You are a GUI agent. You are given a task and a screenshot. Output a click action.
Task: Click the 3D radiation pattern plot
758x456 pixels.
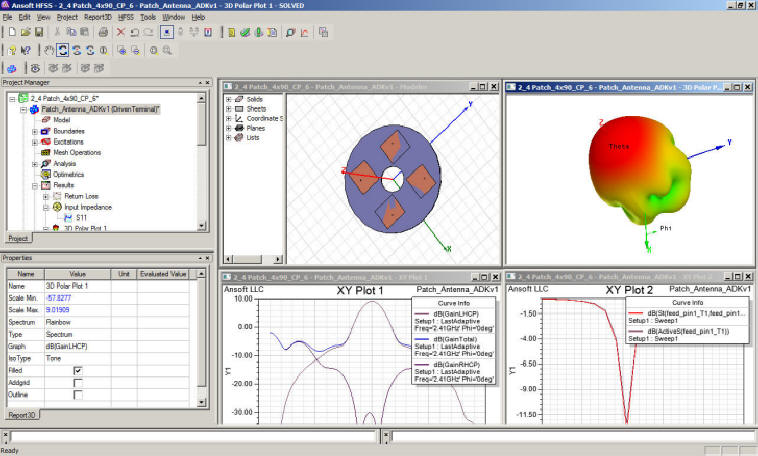pos(641,172)
